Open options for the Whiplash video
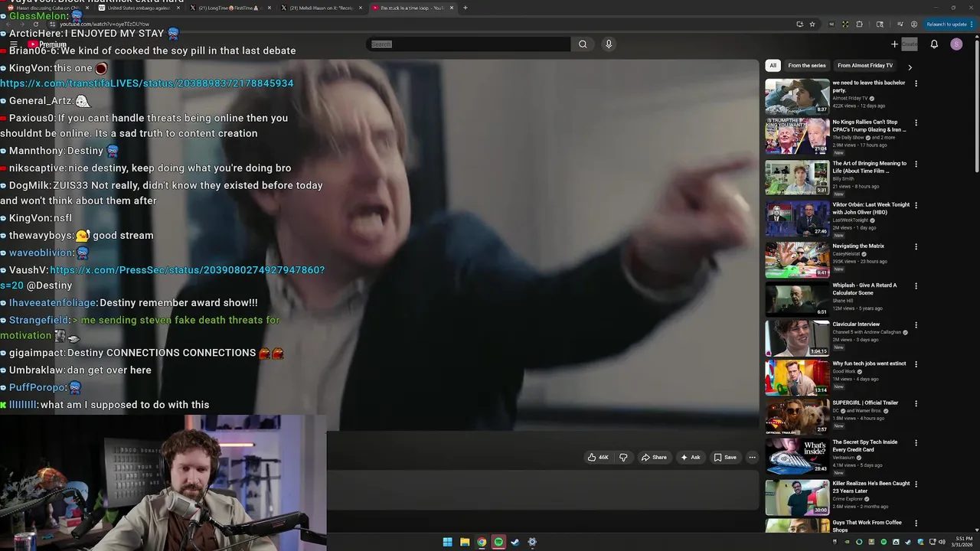This screenshot has height=551, width=980. (916, 285)
